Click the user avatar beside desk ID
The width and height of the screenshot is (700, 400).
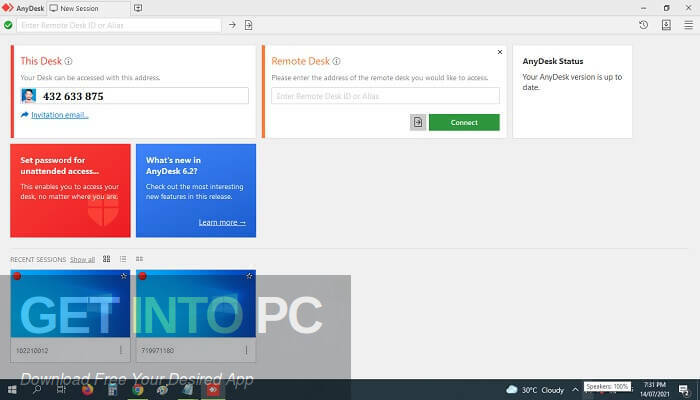coord(29,96)
